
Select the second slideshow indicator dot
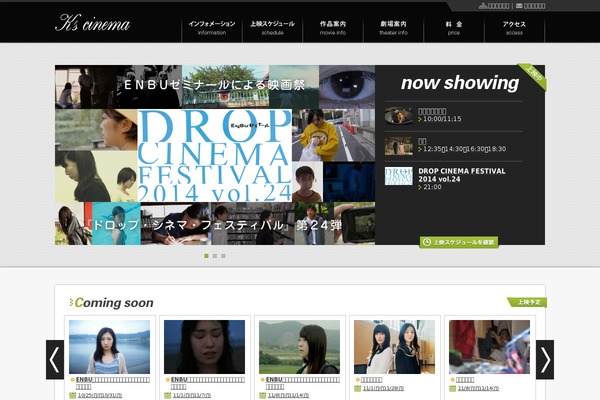click(215, 256)
